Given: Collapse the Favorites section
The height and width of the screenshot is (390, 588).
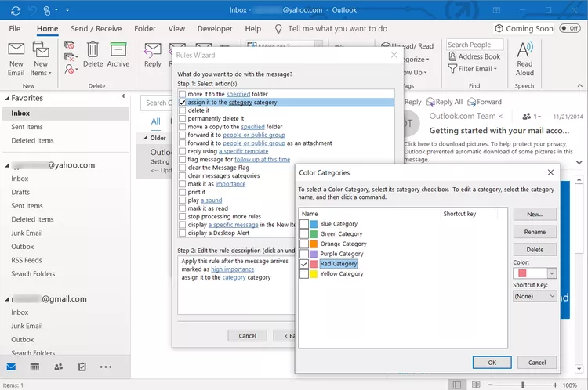Looking at the screenshot, I should tap(7, 98).
